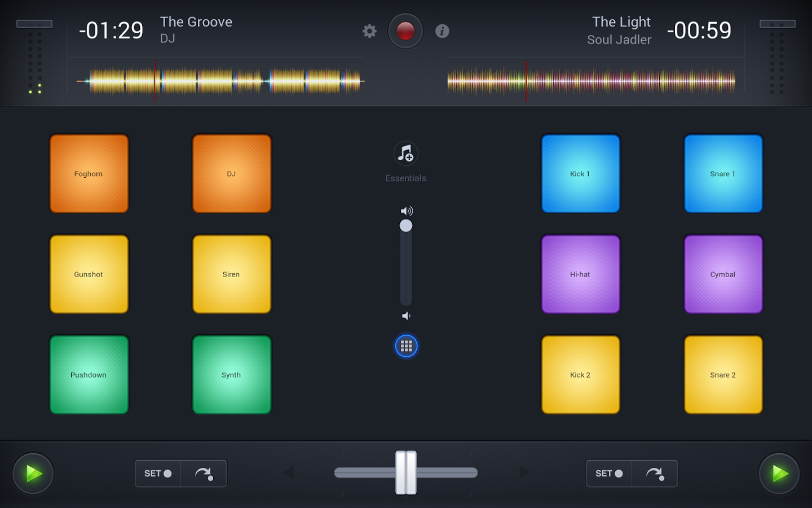Open the settings gear menu
This screenshot has height=508, width=812.
pos(369,31)
